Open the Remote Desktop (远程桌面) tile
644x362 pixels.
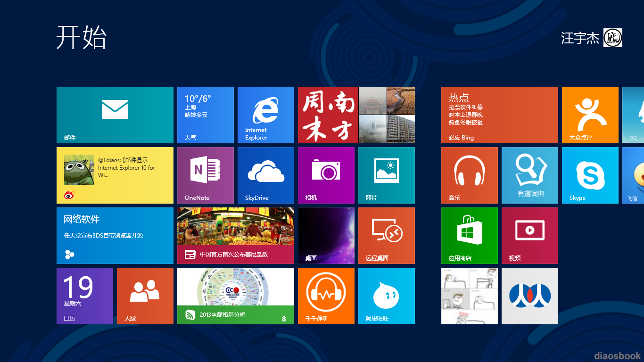tap(387, 236)
